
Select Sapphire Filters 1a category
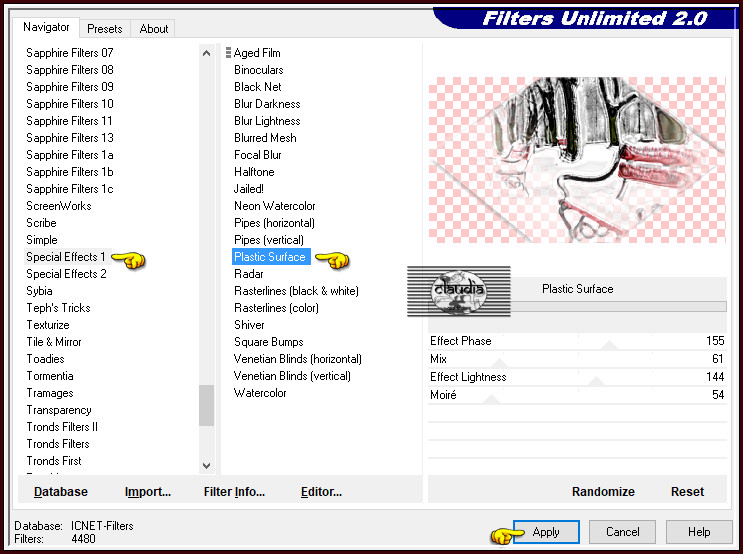coord(70,155)
